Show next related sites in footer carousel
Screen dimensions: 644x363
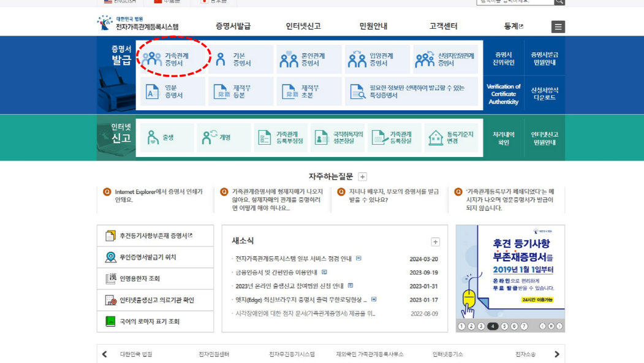557,354
